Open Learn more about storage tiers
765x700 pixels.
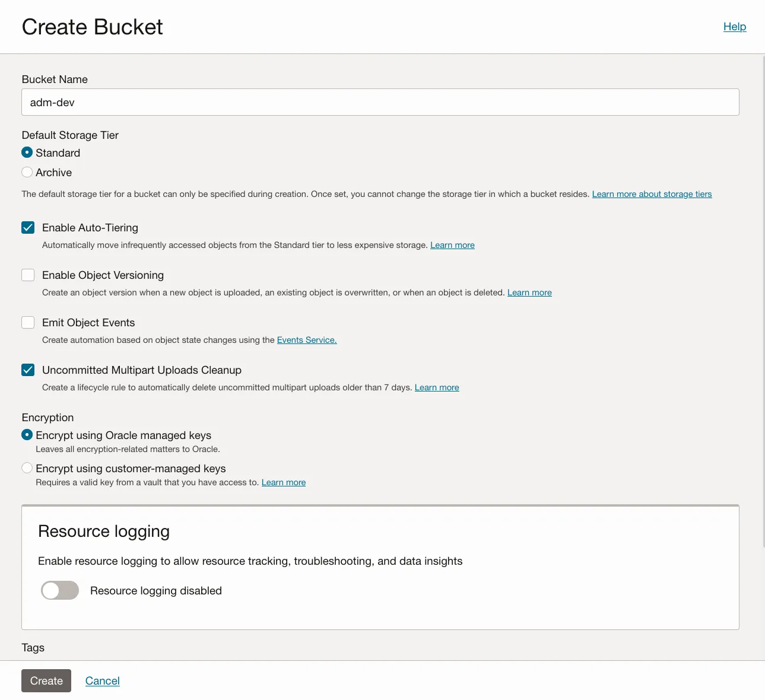pos(652,194)
